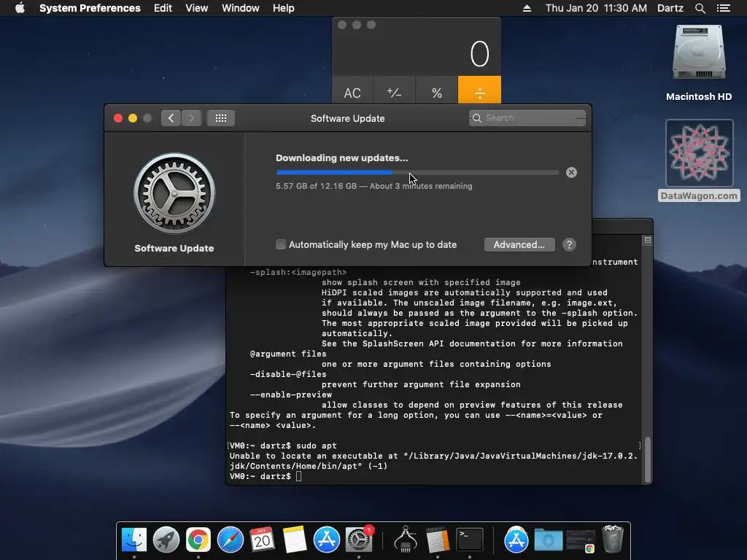Viewport: 747px width, 560px height.
Task: Open the Window menu
Action: [241, 8]
